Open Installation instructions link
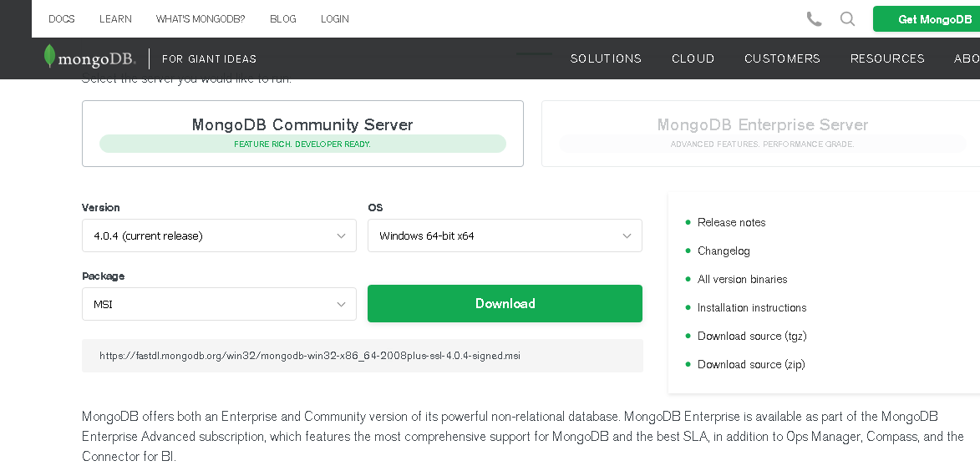The image size is (980, 476). [752, 307]
